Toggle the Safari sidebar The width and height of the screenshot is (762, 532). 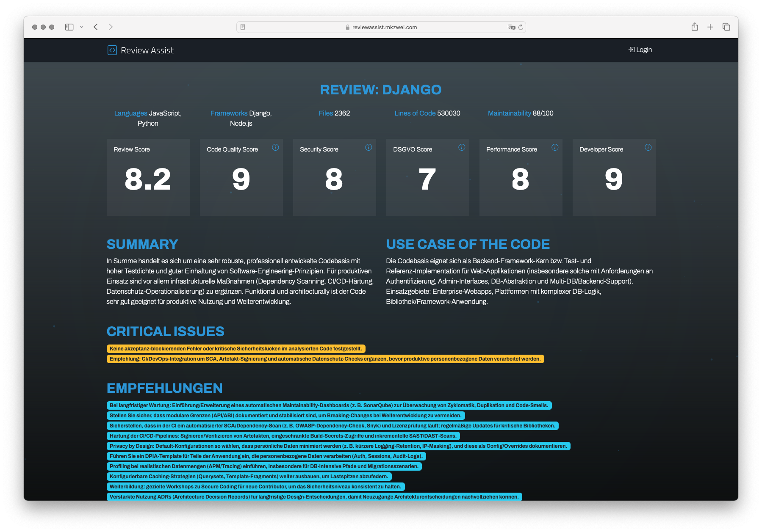(69, 27)
